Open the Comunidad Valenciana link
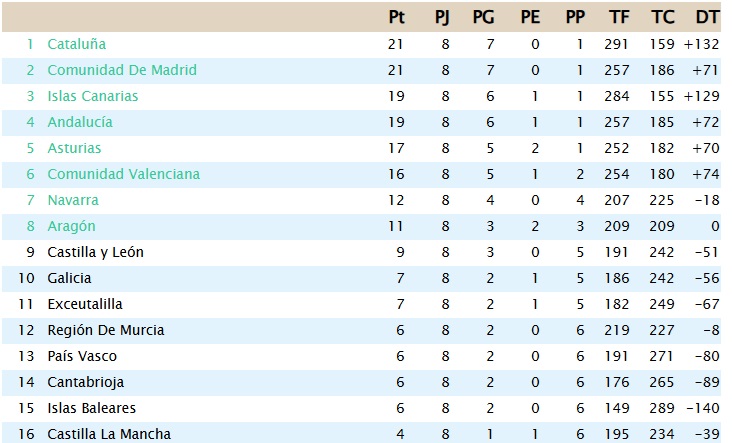The height and width of the screenshot is (443, 732). 123,174
